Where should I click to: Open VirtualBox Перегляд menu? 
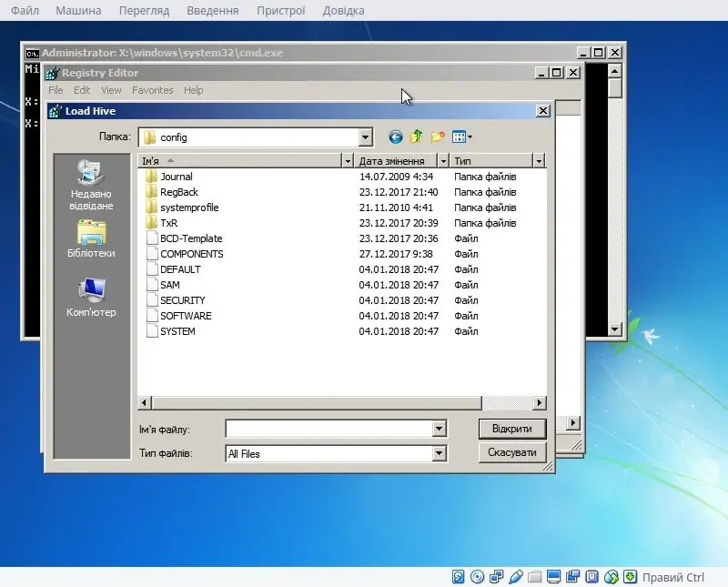pyautogui.click(x=144, y=10)
